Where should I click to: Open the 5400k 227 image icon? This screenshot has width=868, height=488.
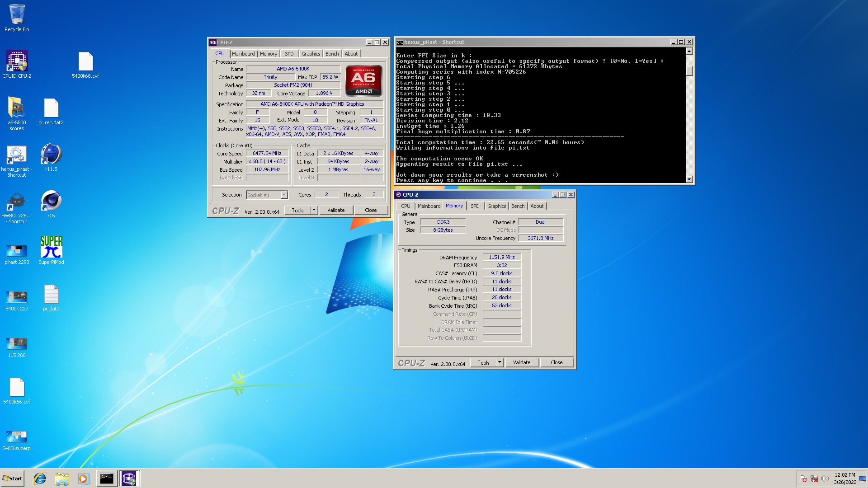point(17,300)
